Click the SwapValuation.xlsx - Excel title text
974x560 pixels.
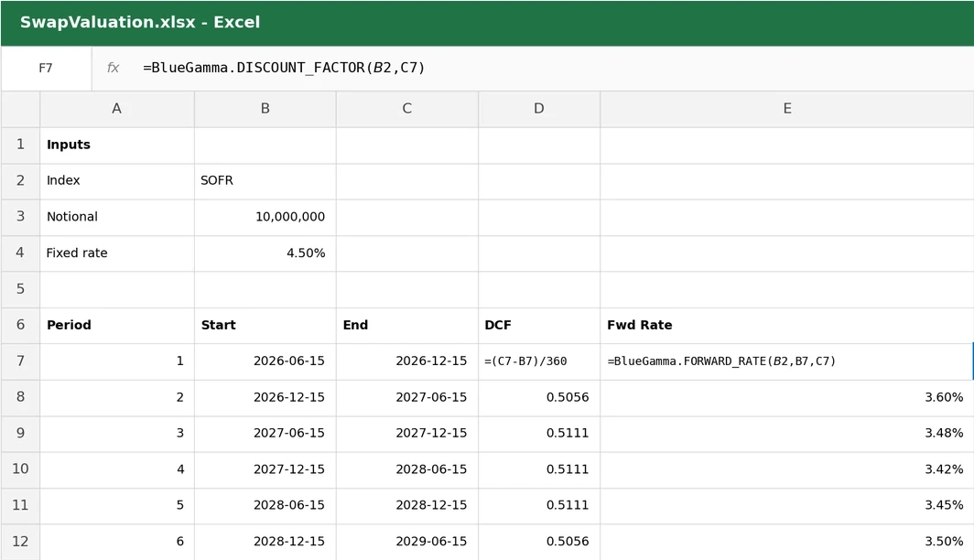(140, 22)
